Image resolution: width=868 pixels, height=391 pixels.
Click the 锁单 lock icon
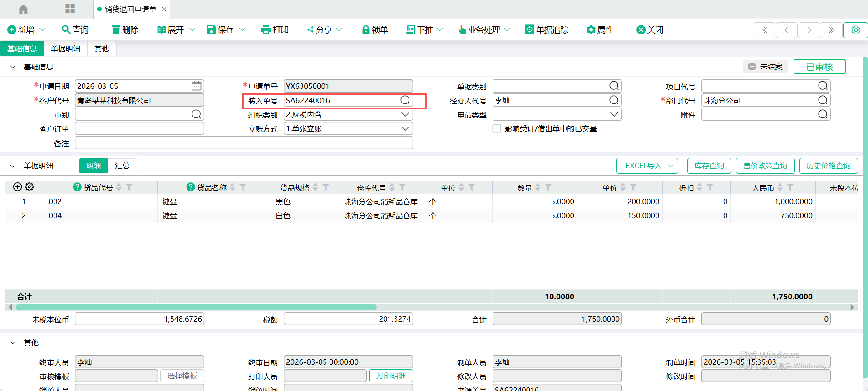pyautogui.click(x=365, y=30)
